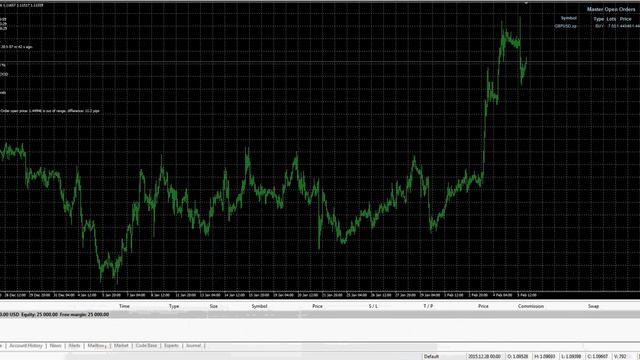Click the GBPUSD symbol entry in Master Open Orders

[565, 26]
